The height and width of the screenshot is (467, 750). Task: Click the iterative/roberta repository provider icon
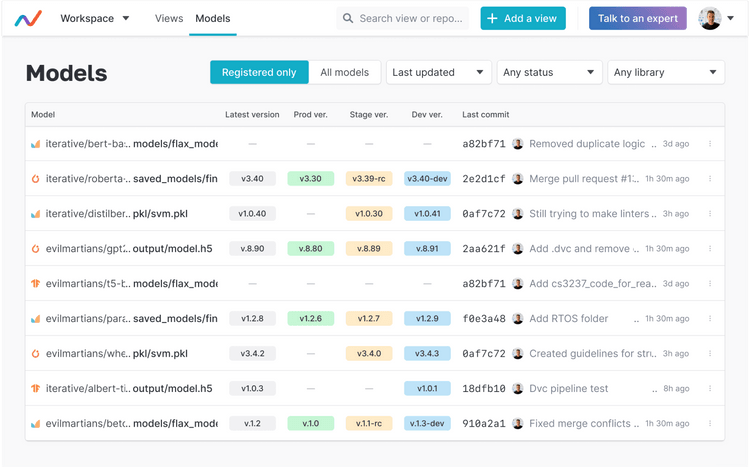(36, 179)
